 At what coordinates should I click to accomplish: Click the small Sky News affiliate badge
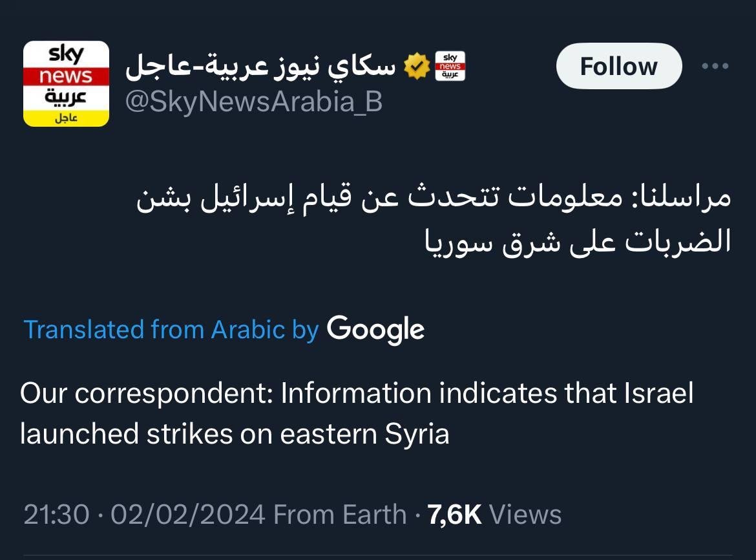(x=450, y=67)
